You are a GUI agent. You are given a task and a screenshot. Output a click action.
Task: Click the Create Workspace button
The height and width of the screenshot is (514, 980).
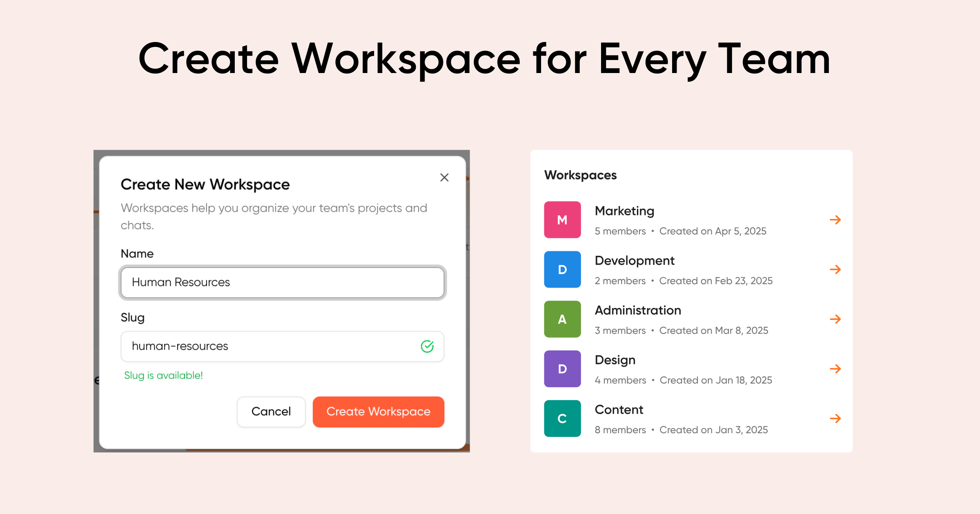378,412
